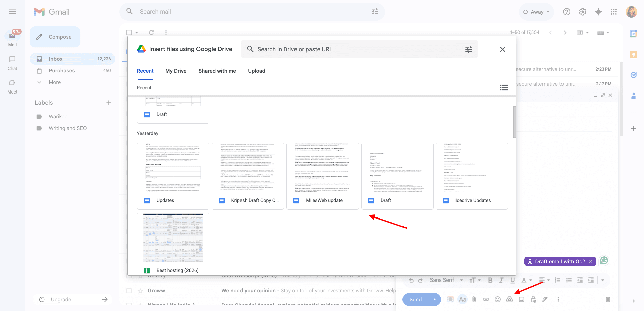Discard draft with the trash icon
Screen dimensions: 644x311
click(608, 299)
